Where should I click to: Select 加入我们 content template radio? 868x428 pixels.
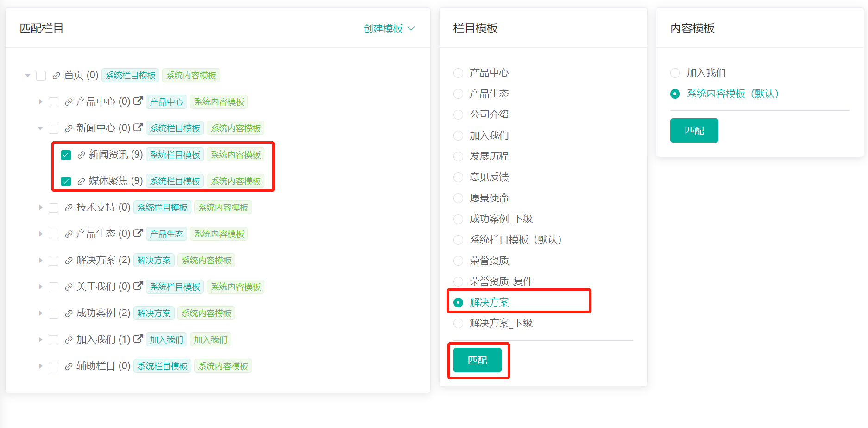[x=675, y=73]
